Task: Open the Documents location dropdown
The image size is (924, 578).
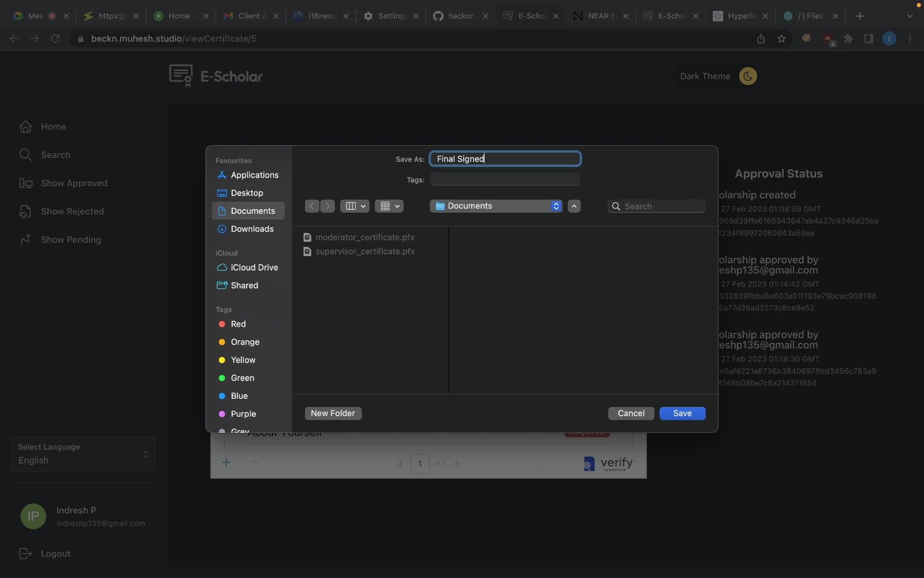Action: 496,206
